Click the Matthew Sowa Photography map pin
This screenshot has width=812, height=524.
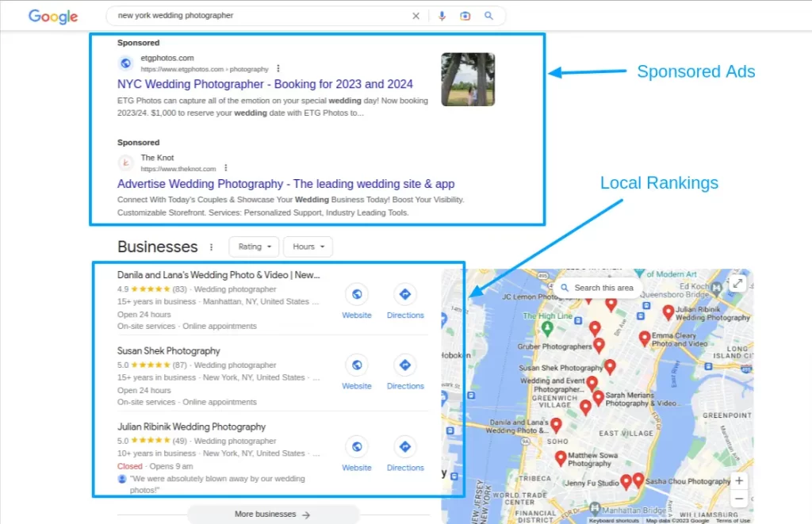point(561,458)
